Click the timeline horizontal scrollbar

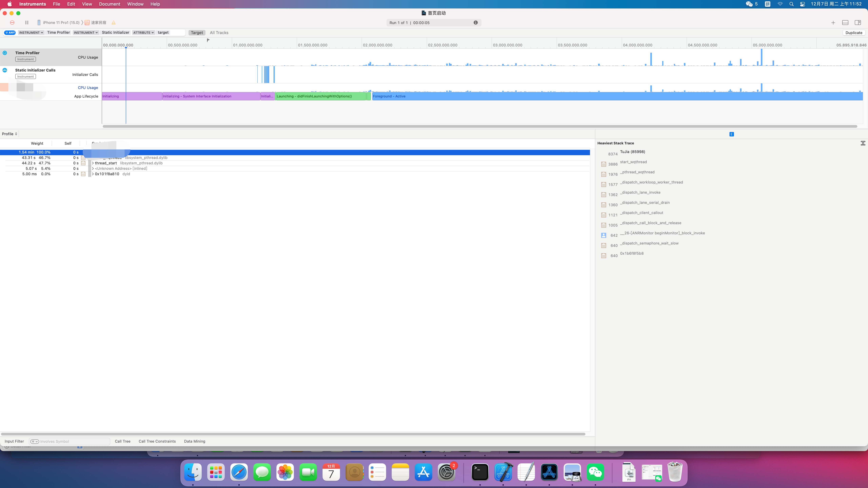(x=480, y=126)
